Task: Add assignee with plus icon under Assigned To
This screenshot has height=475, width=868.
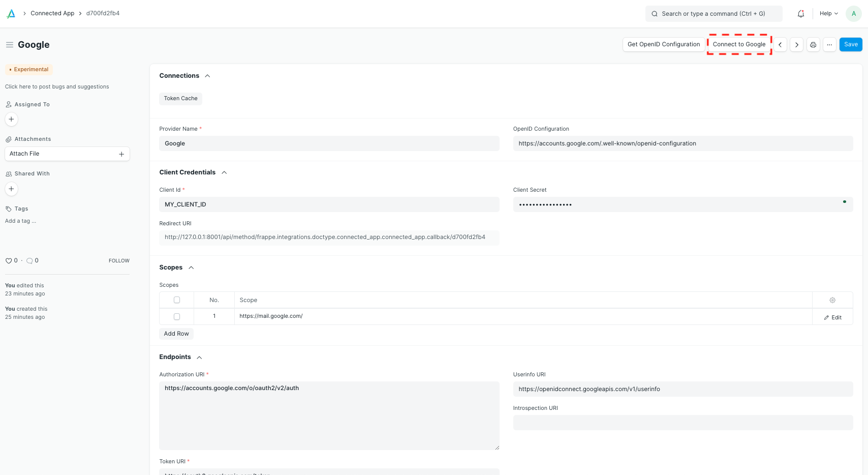Action: click(11, 119)
